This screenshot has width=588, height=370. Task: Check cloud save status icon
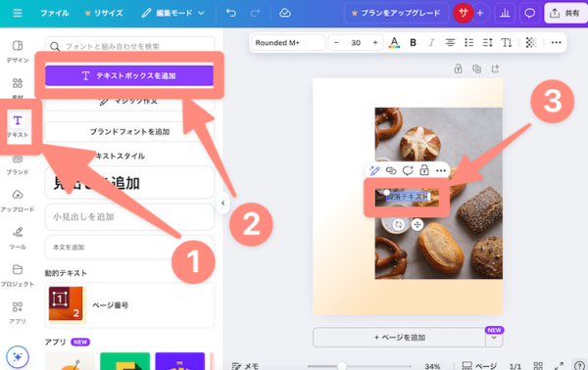(285, 13)
